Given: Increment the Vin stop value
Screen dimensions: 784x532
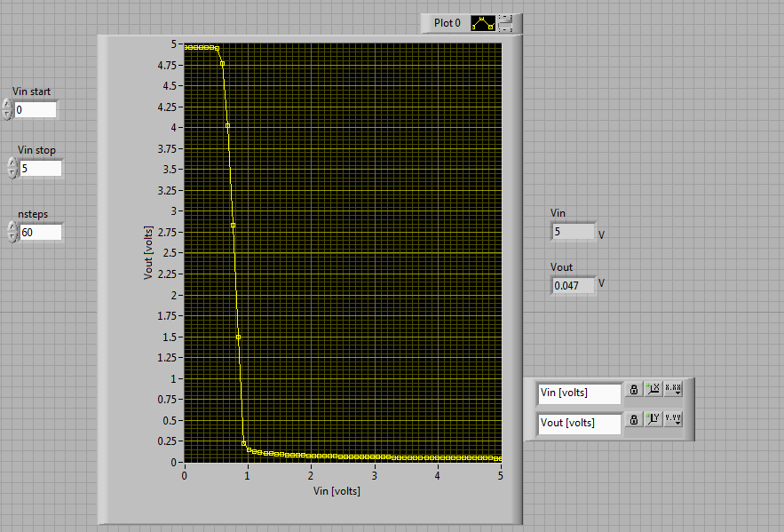Looking at the screenshot, I should (12, 163).
